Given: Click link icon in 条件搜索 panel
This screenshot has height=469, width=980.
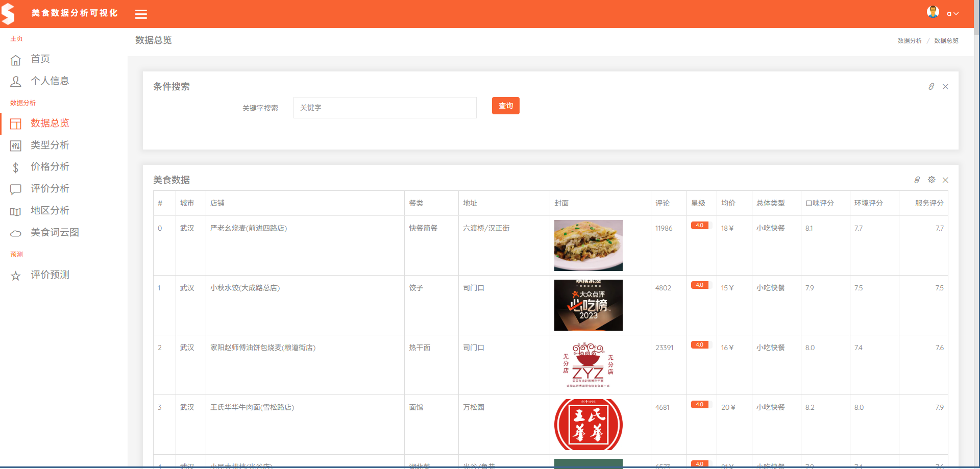Looking at the screenshot, I should (x=932, y=87).
